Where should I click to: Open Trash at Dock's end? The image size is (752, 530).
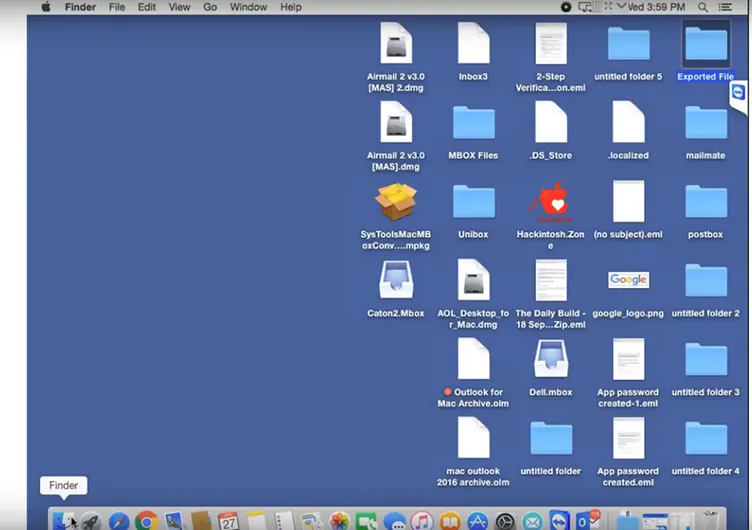[710, 521]
